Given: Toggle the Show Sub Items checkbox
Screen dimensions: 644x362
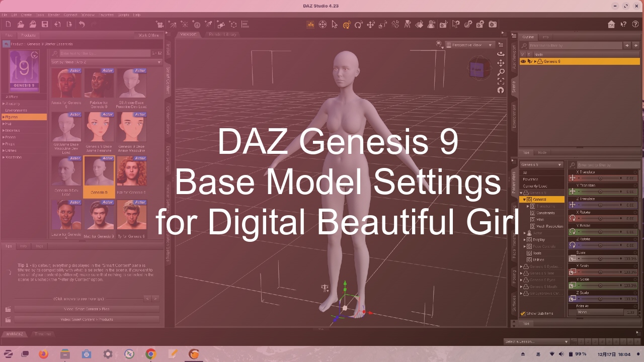Looking at the screenshot, I should click(x=523, y=313).
